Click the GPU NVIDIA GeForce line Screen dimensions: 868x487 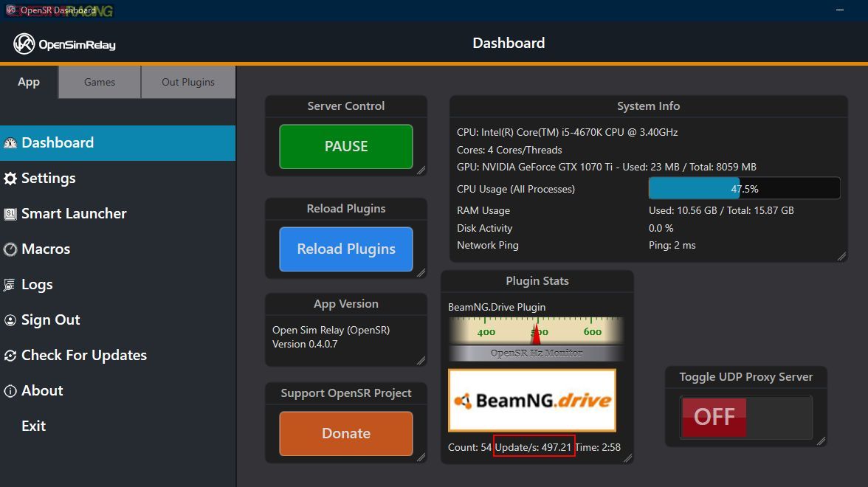(606, 167)
